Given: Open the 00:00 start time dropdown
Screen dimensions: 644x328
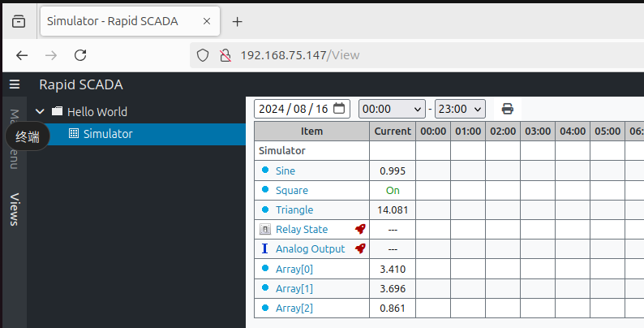Looking at the screenshot, I should tap(392, 109).
